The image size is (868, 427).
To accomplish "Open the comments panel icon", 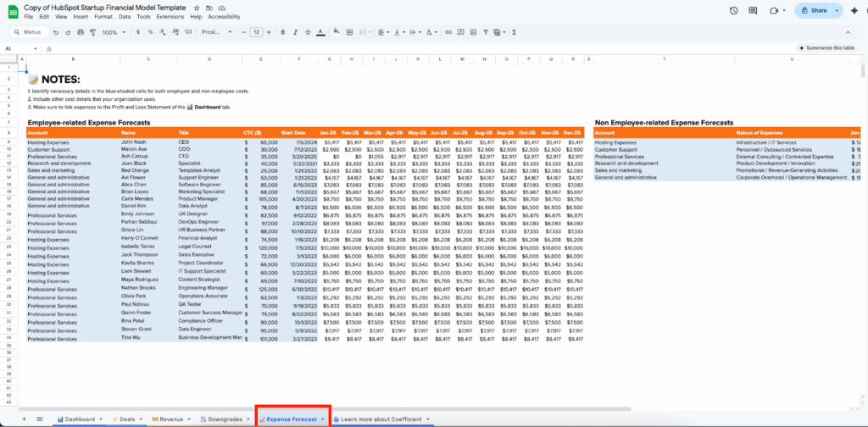I will (x=754, y=10).
